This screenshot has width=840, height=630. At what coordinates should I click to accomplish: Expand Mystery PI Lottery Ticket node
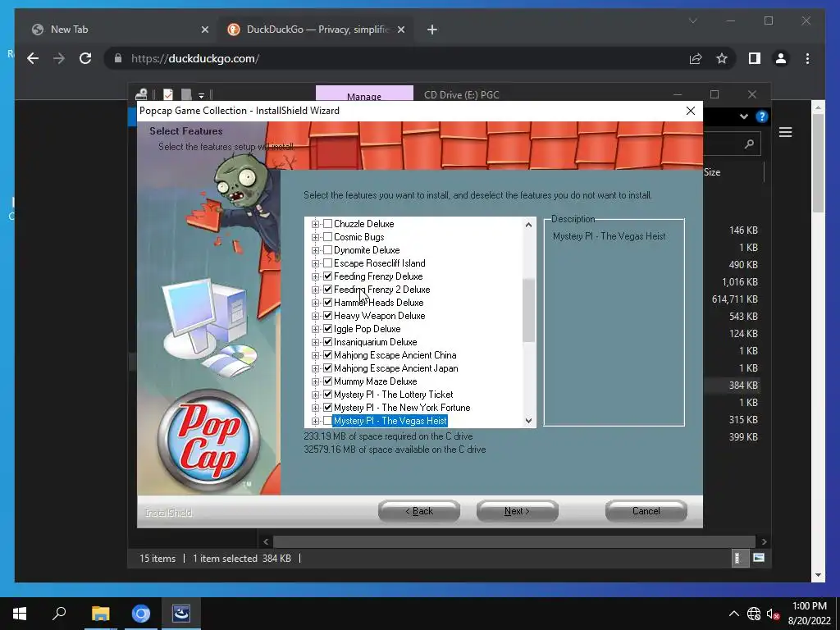(316, 395)
